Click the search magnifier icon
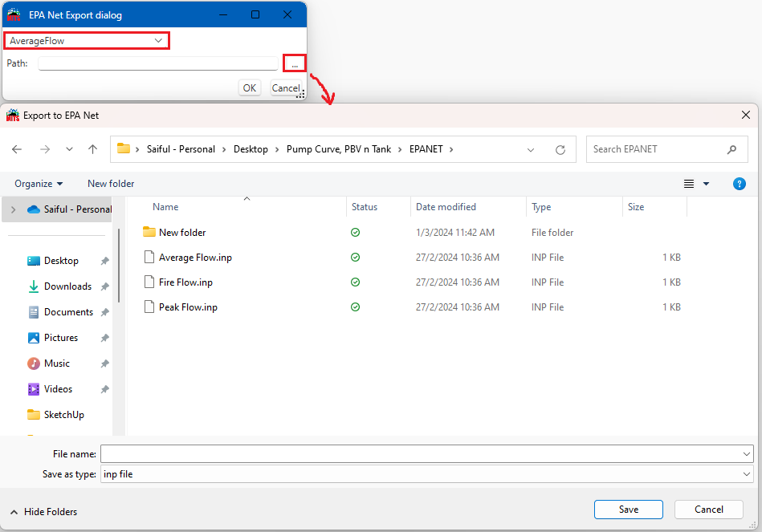This screenshot has height=532, width=762. coord(731,149)
